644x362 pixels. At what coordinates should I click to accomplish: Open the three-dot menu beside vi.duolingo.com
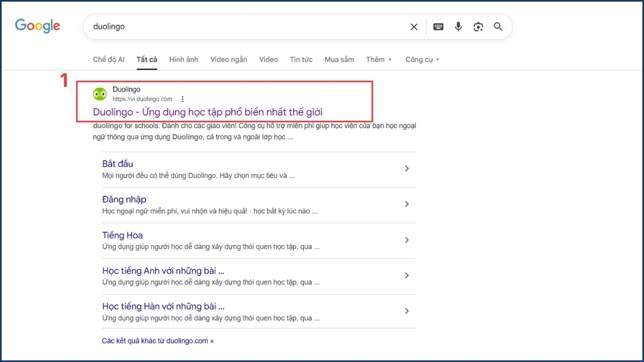[x=182, y=99]
